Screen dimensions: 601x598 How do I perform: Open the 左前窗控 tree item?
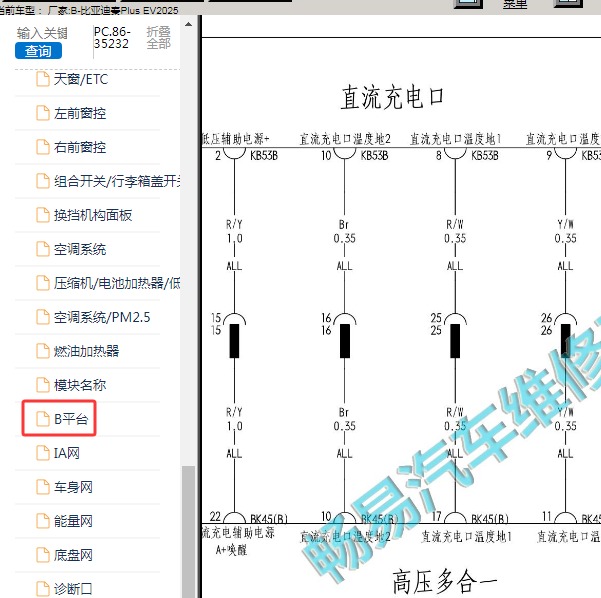click(80, 113)
